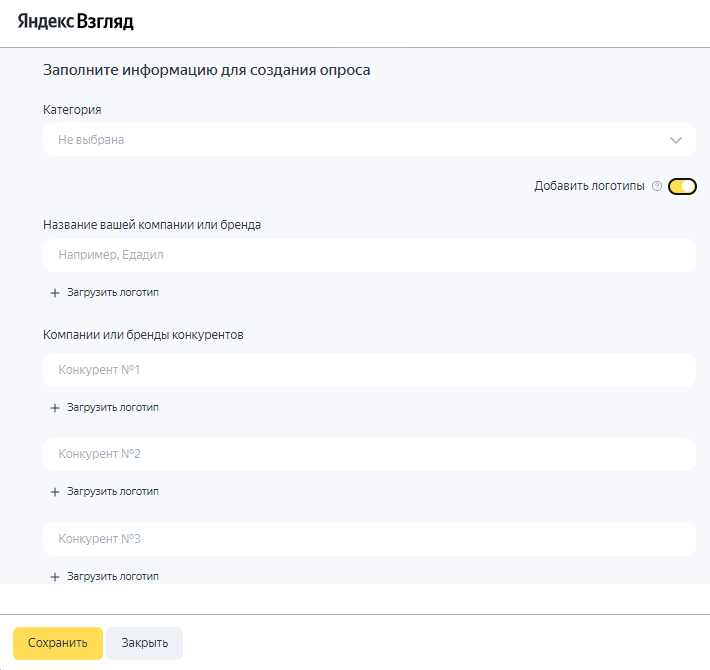Click into the Конкурент №1 input
The width and height of the screenshot is (710, 670).
(x=368, y=370)
